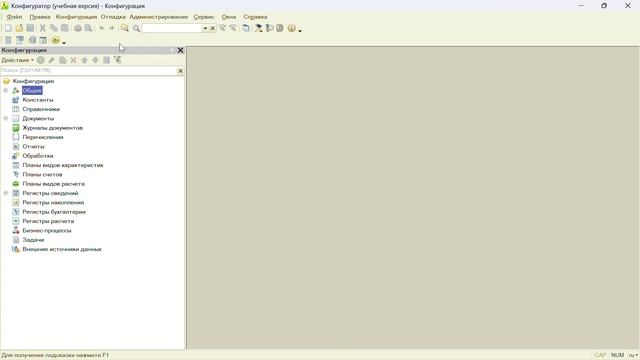Screen dimensions: 640x360
Task: Open the Конфигурация menu
Action: (76, 17)
